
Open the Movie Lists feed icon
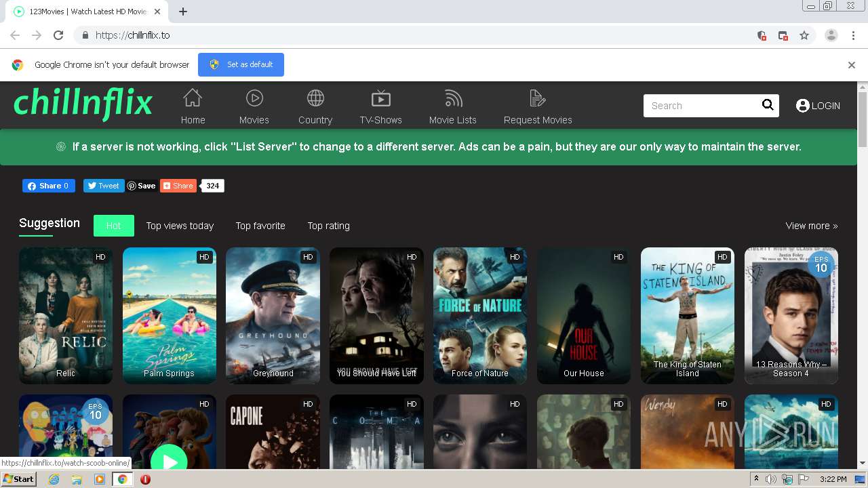coord(453,98)
